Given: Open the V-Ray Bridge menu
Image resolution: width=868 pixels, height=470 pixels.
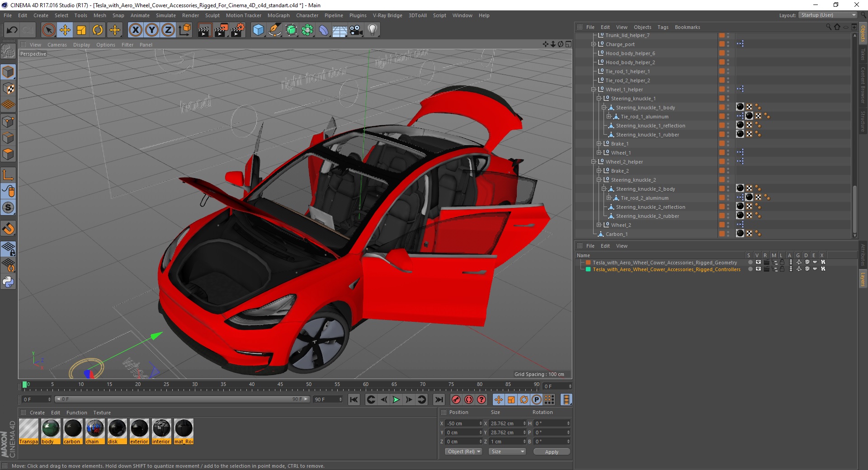Looking at the screenshot, I should [387, 15].
